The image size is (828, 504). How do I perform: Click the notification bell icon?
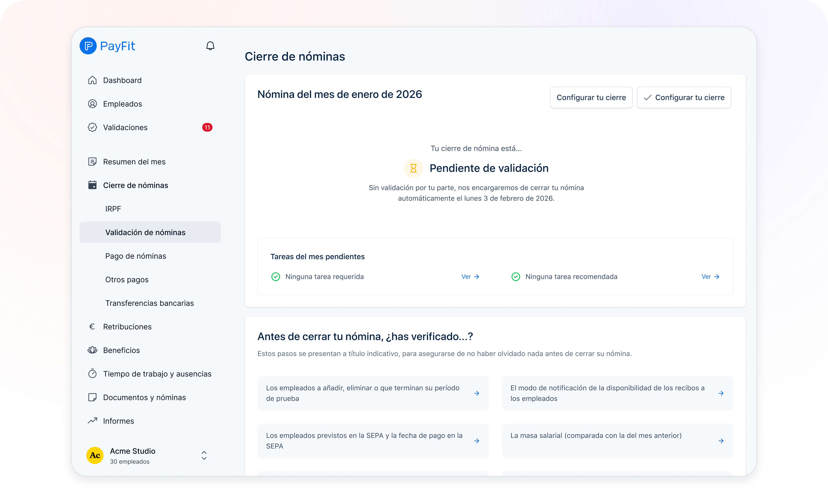(x=210, y=46)
